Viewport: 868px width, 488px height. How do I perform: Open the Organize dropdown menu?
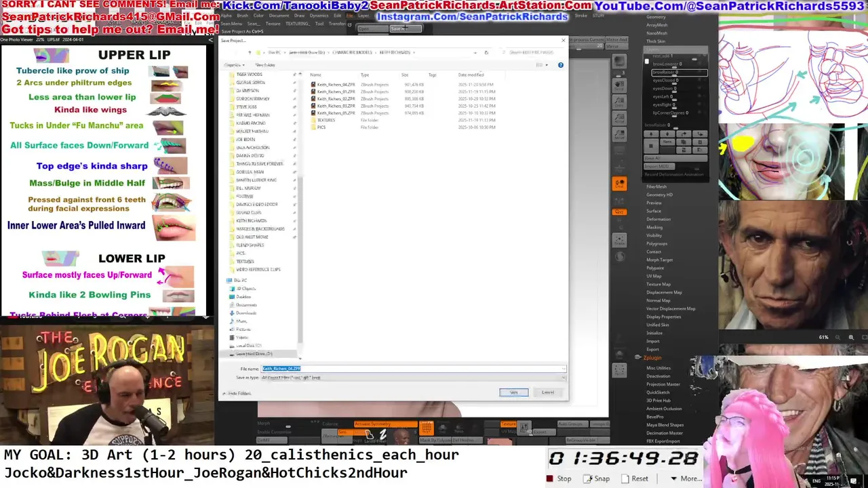coord(233,65)
